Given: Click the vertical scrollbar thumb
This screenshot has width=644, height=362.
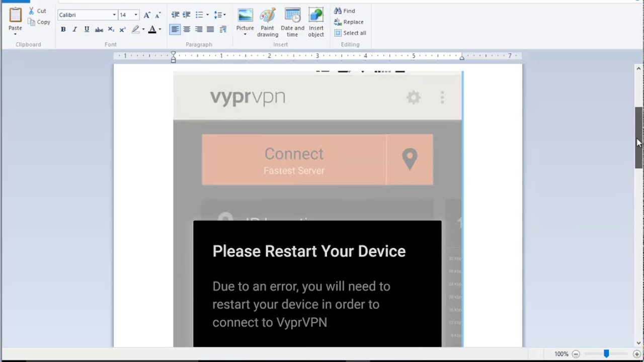Looking at the screenshot, I should (x=638, y=138).
